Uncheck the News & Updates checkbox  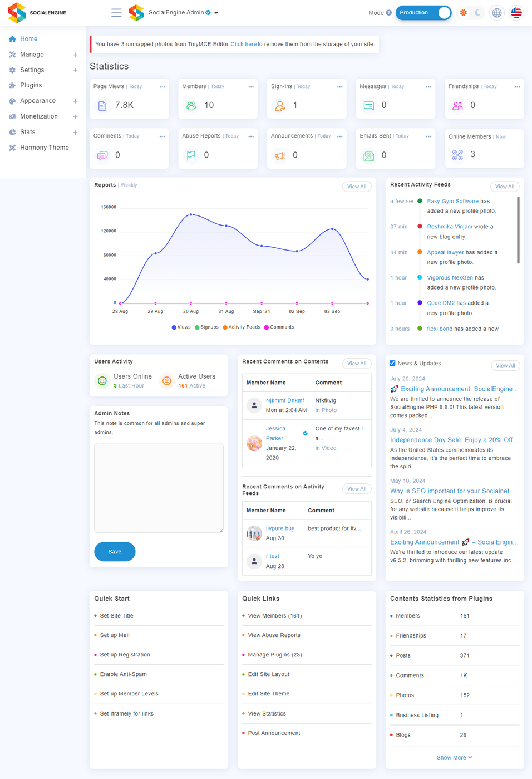[x=392, y=363]
